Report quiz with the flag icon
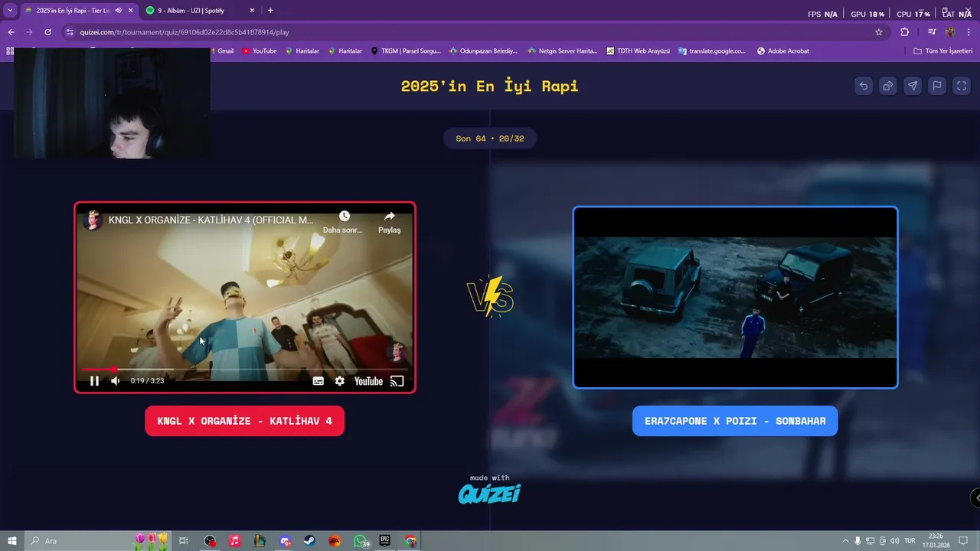This screenshot has height=551, width=980. point(937,86)
